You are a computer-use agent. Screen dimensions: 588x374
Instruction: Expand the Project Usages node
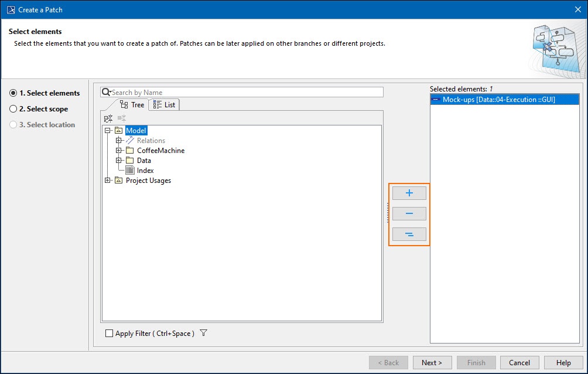[x=108, y=181]
